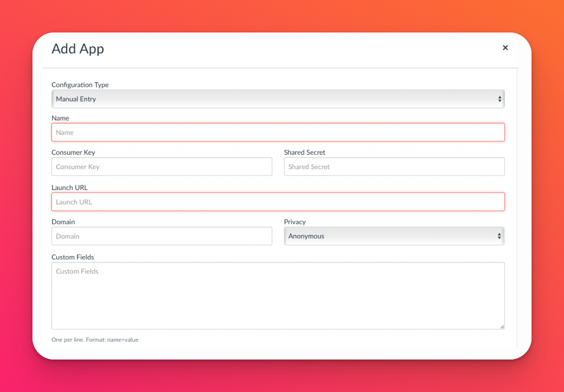This screenshot has height=392, width=564.
Task: Click the 'Add App' dialog title
Action: tap(78, 49)
